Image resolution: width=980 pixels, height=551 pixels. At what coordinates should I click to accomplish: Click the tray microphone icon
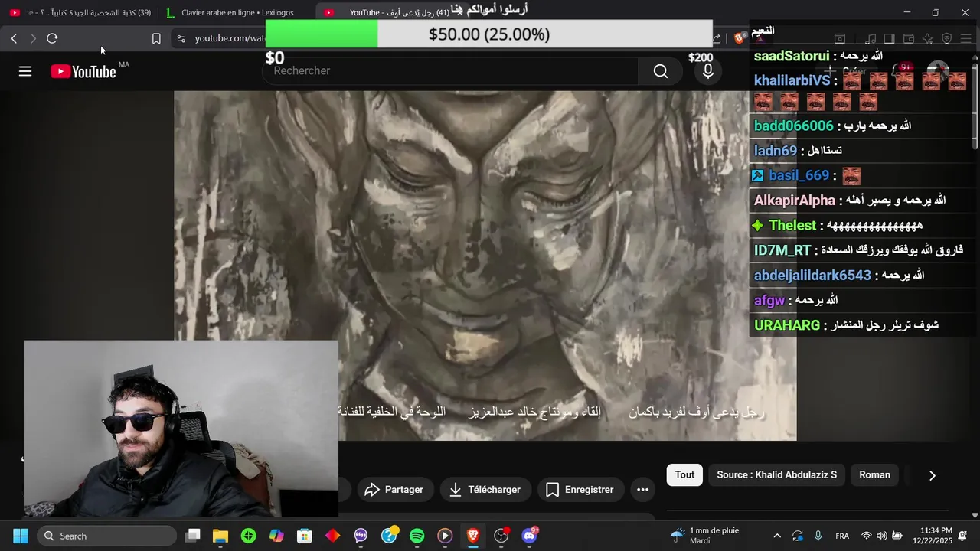coord(818,536)
